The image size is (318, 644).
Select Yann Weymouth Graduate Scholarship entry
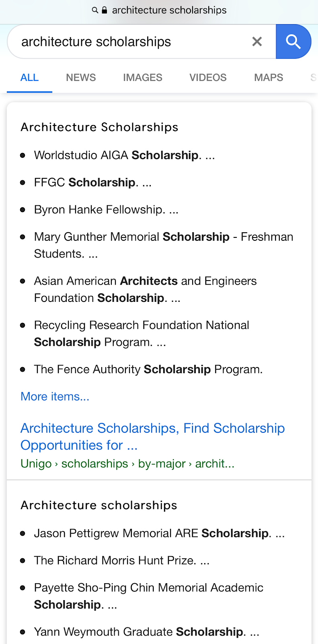[146, 632]
